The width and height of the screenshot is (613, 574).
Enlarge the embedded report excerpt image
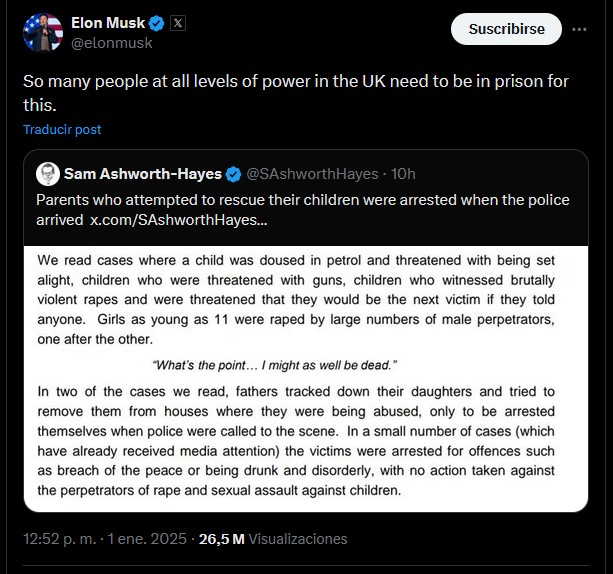click(305, 375)
